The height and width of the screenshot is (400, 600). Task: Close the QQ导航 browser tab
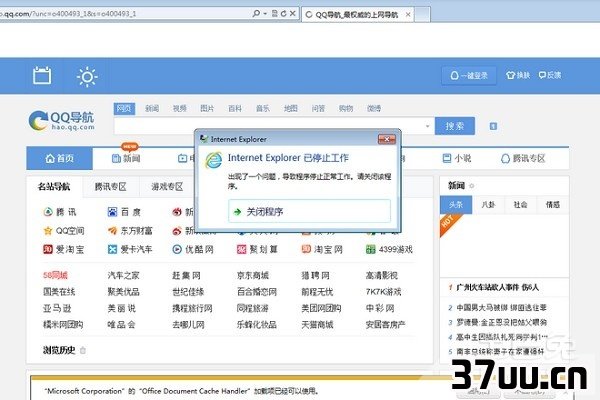[x=408, y=15]
